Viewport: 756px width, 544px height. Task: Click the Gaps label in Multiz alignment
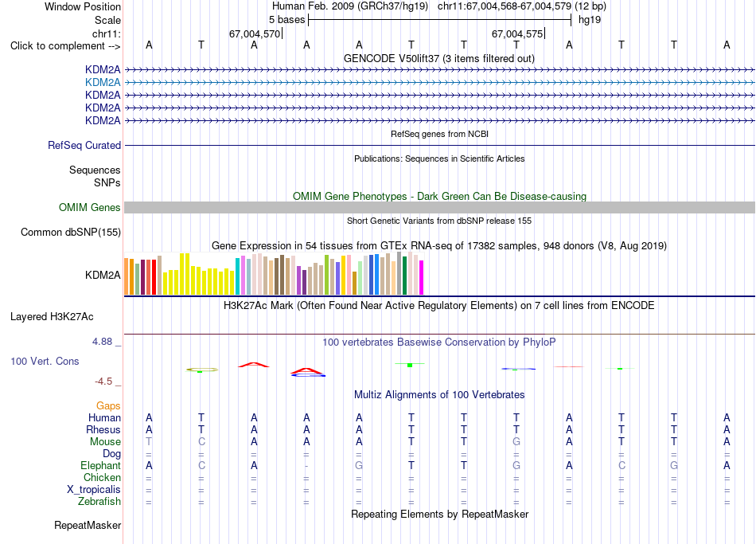108,406
